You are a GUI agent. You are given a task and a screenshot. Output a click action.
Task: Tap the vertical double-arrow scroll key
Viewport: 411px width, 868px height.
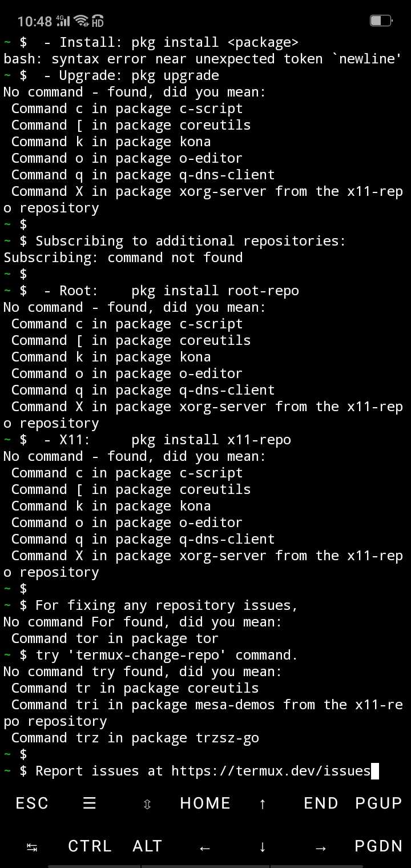click(147, 804)
